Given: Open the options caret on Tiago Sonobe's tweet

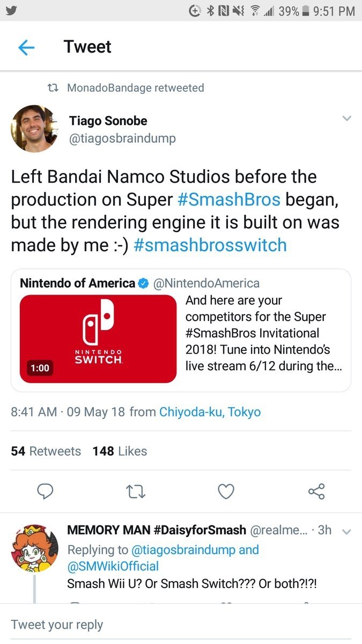Looking at the screenshot, I should point(347,118).
